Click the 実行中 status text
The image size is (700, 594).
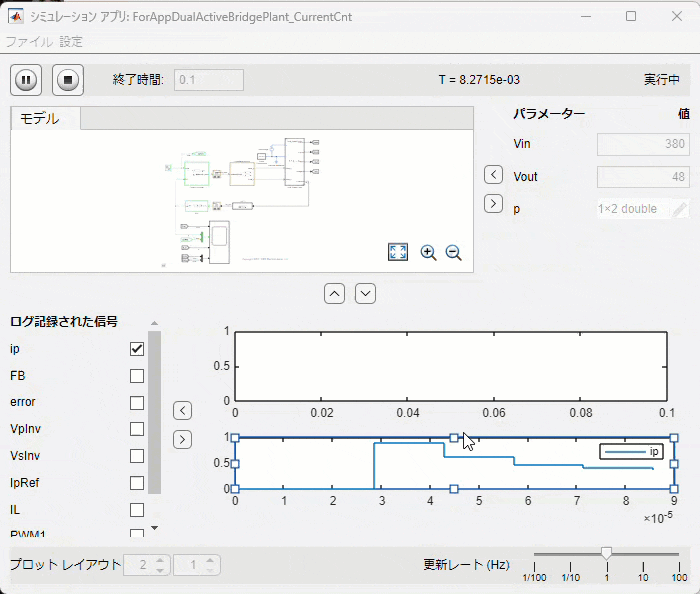(662, 80)
